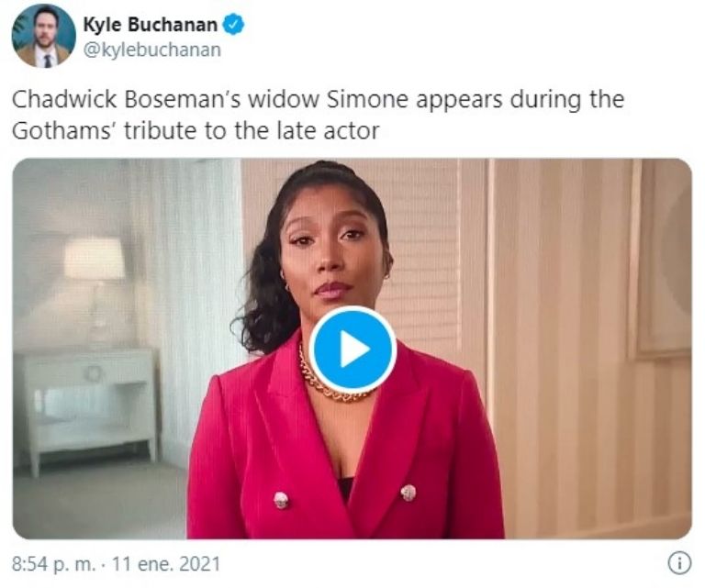705x588 pixels.
Task: Click the blue verified badge
Action: (234, 24)
